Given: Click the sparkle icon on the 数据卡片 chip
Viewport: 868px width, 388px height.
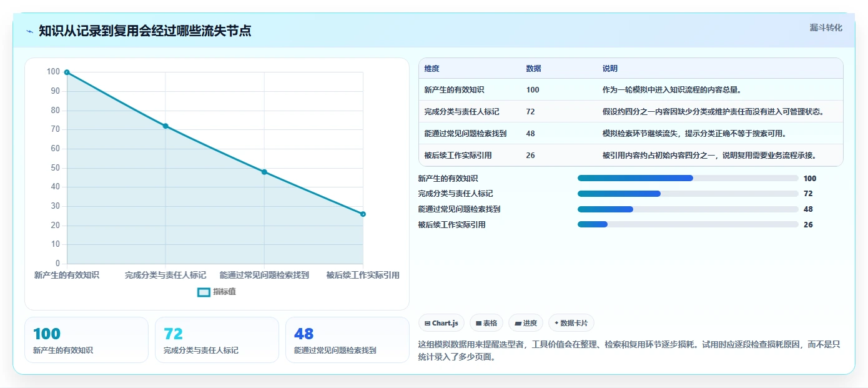Looking at the screenshot, I should tap(556, 323).
